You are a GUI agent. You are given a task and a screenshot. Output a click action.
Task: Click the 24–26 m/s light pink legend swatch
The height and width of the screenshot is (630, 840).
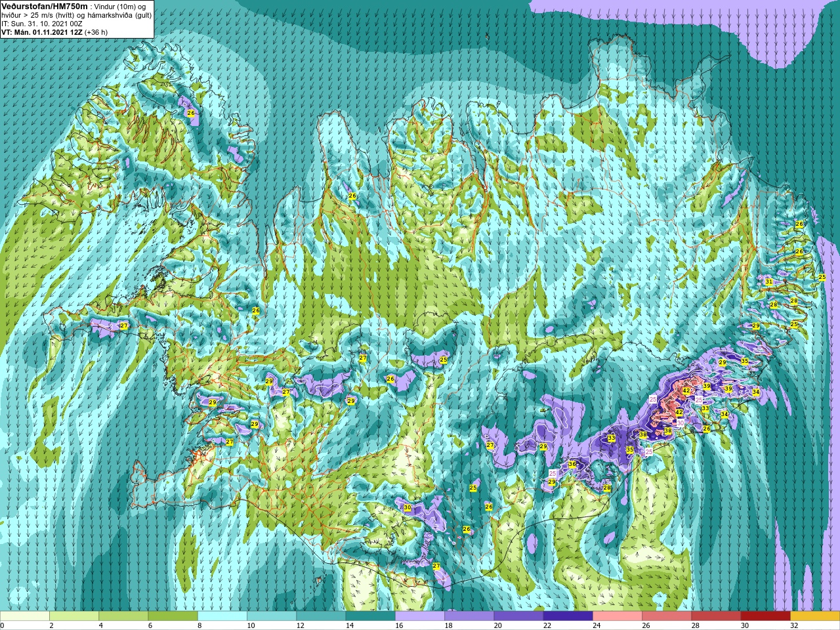[618, 616]
